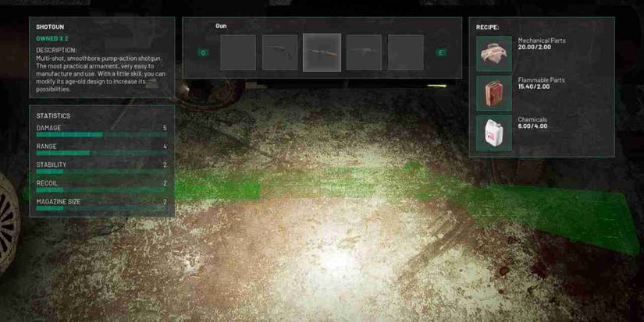Click the Mechanical Parts recipe icon

(494, 54)
